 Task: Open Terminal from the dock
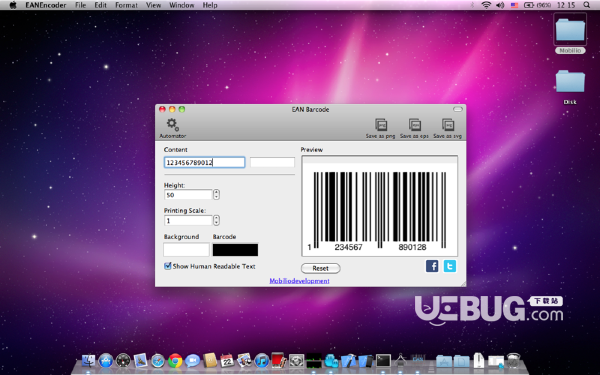383,360
